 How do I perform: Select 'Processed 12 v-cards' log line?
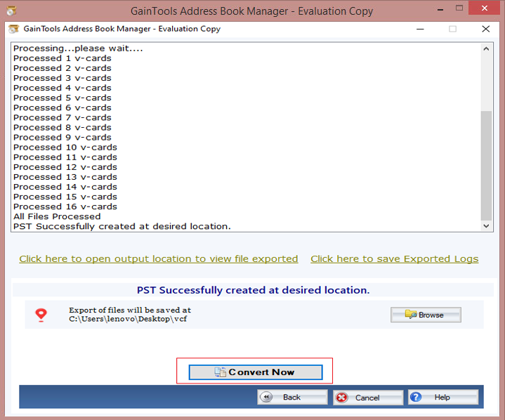pyautogui.click(x=65, y=167)
